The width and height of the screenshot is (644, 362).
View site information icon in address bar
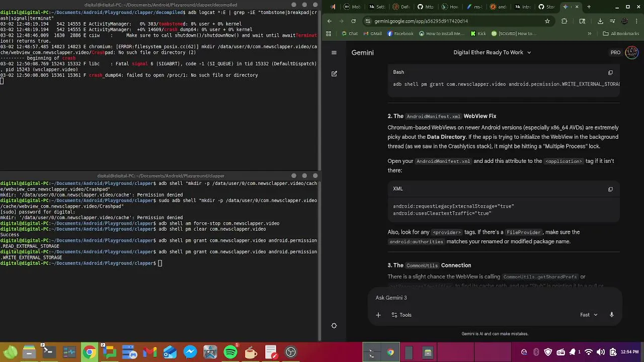tap(368, 21)
